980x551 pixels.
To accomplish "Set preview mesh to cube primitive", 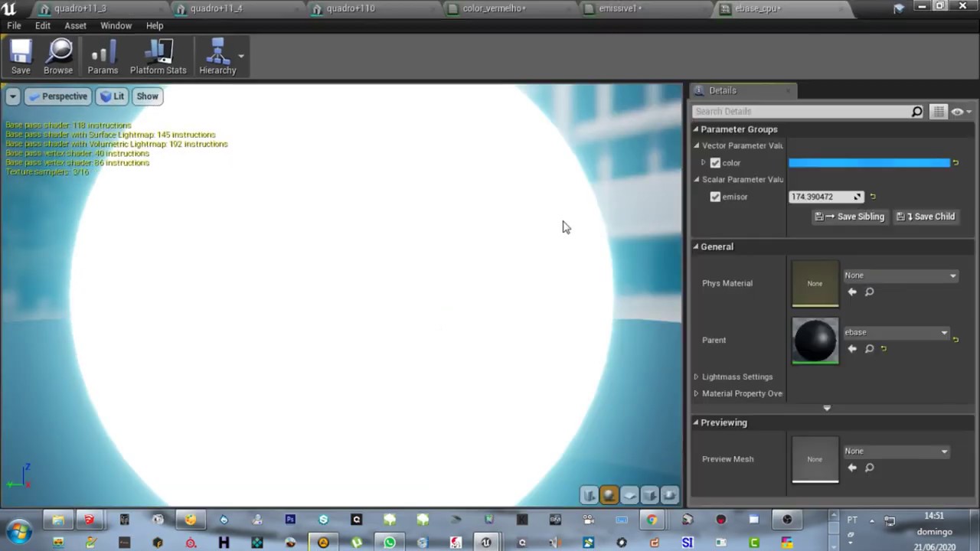I will coord(649,495).
